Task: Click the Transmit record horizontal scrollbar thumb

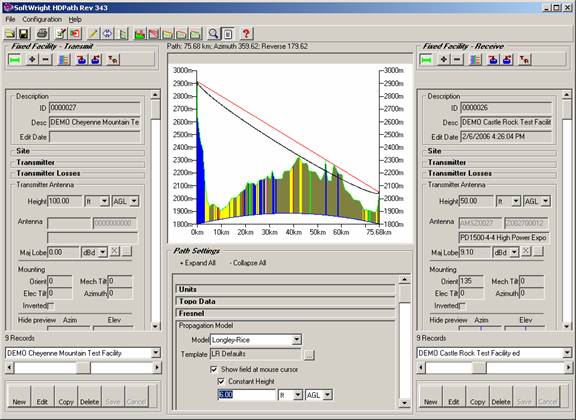Action: (x=83, y=367)
